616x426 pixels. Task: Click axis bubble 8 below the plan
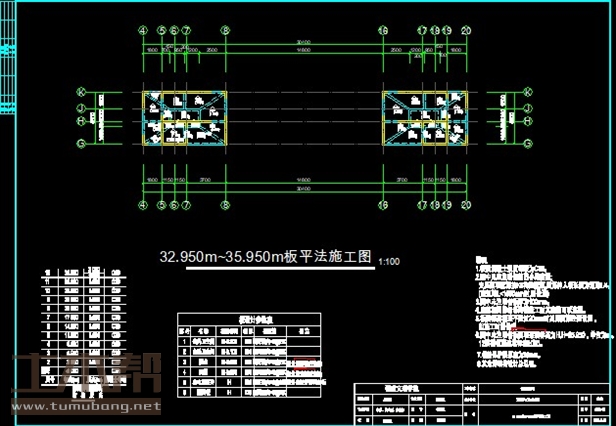point(226,205)
